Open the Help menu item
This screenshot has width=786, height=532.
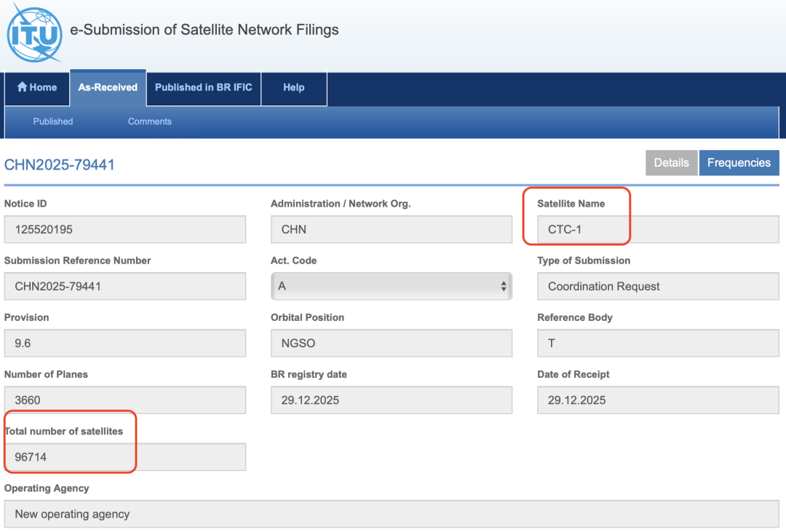coord(293,87)
